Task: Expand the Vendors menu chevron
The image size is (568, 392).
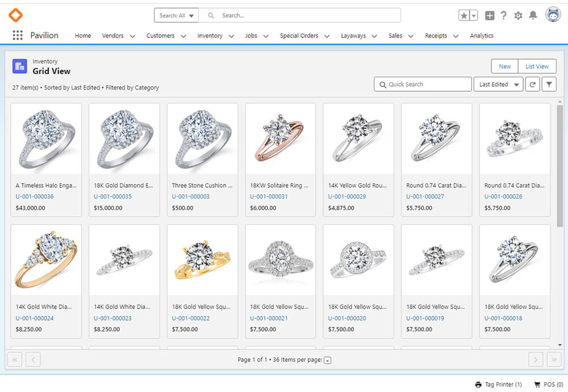Action: (x=132, y=36)
